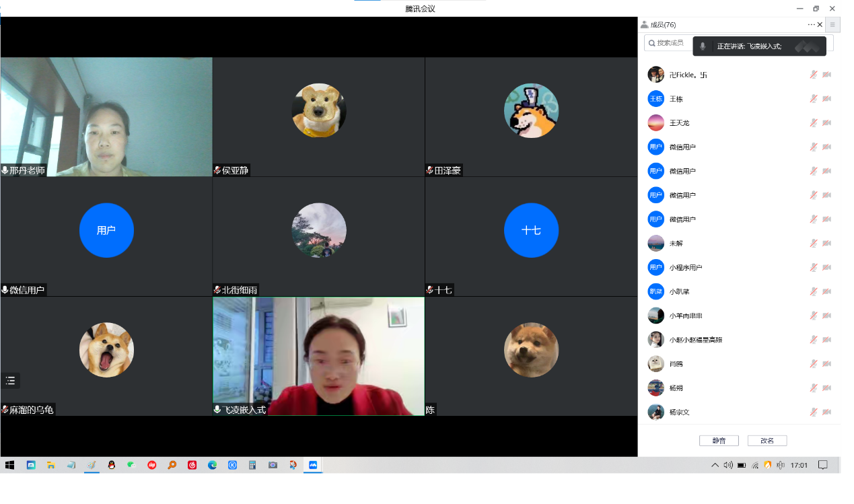Click the list icon on 麻溜的乌龟's tile

(10, 381)
